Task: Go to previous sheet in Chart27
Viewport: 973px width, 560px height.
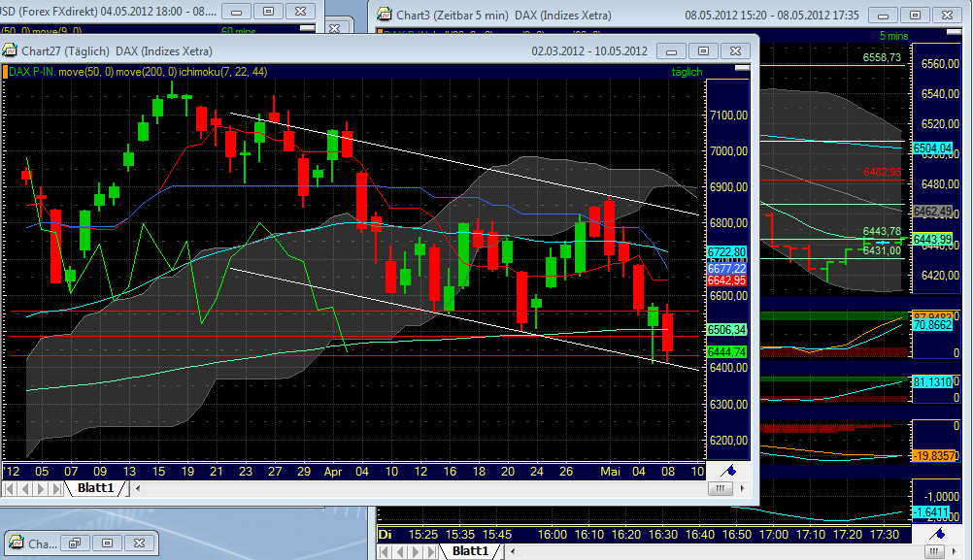Action: point(25,489)
